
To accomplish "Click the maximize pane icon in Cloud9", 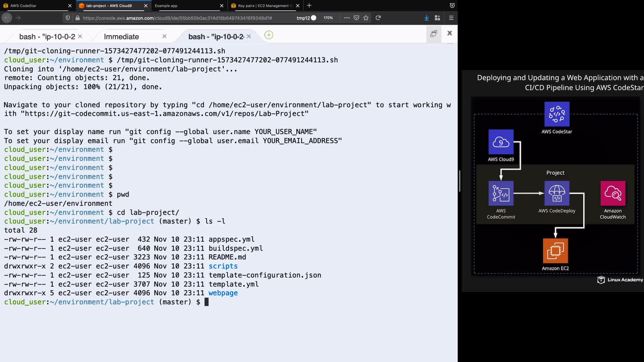I will point(434,33).
